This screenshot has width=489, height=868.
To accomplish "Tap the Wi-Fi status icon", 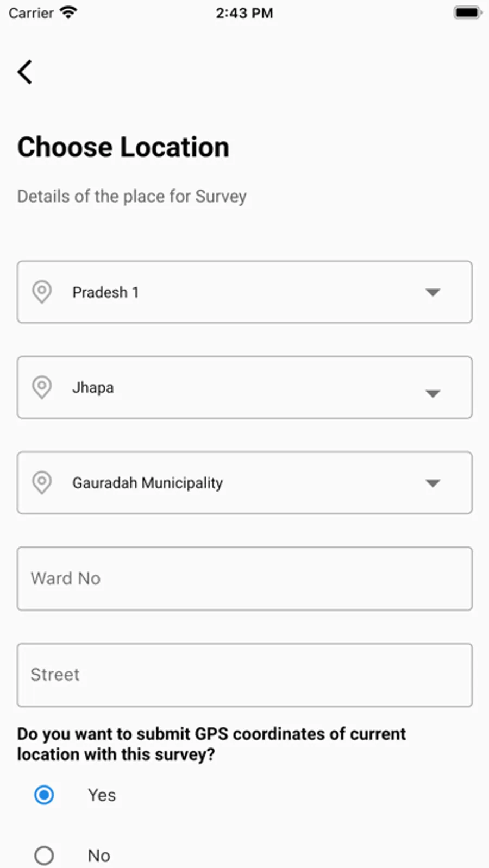I will (x=68, y=12).
